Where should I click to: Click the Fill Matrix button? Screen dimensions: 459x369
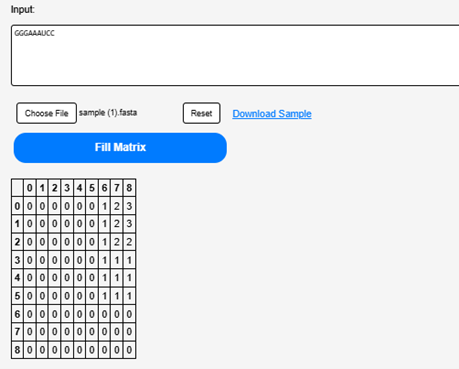pyautogui.click(x=120, y=148)
